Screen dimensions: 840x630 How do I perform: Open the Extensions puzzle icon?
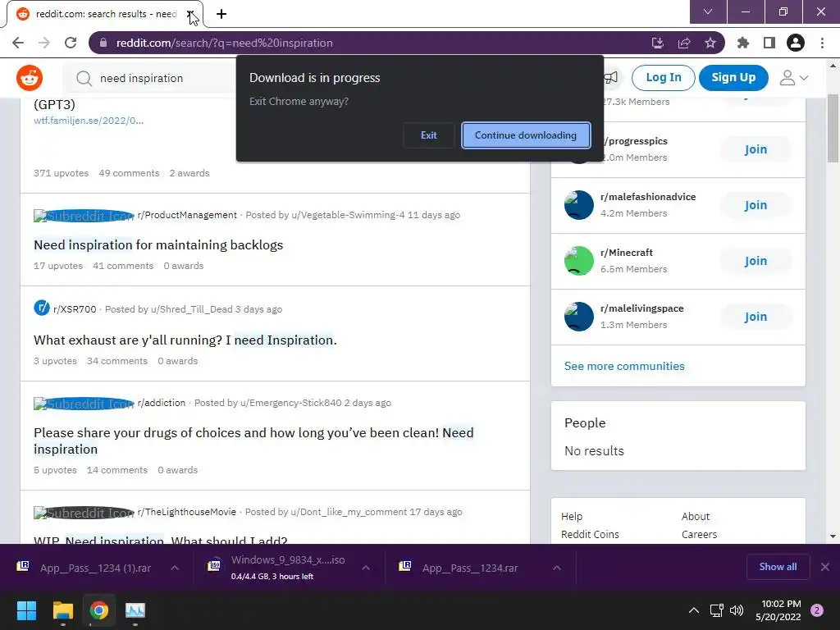pos(742,43)
